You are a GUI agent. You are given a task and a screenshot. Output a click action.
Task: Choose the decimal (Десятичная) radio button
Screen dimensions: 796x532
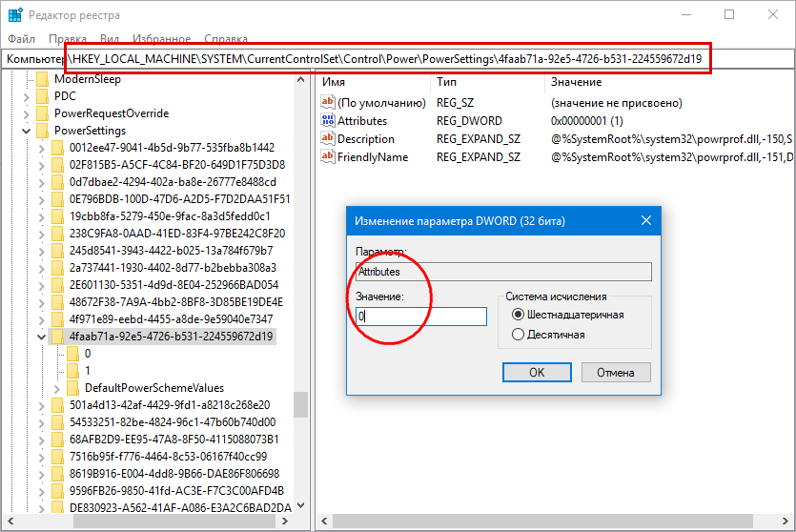[518, 335]
